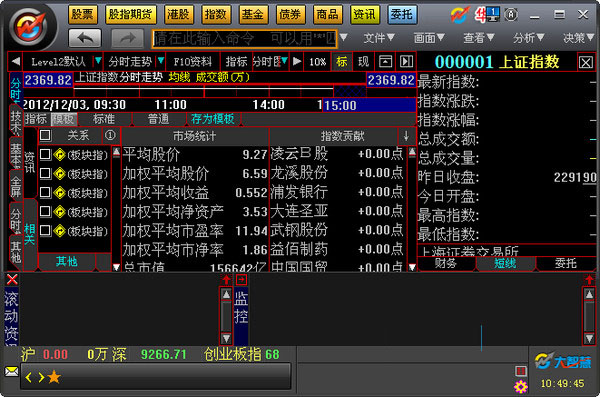Open the mail envelope icon
The height and width of the screenshot is (397, 600).
click(11, 371)
